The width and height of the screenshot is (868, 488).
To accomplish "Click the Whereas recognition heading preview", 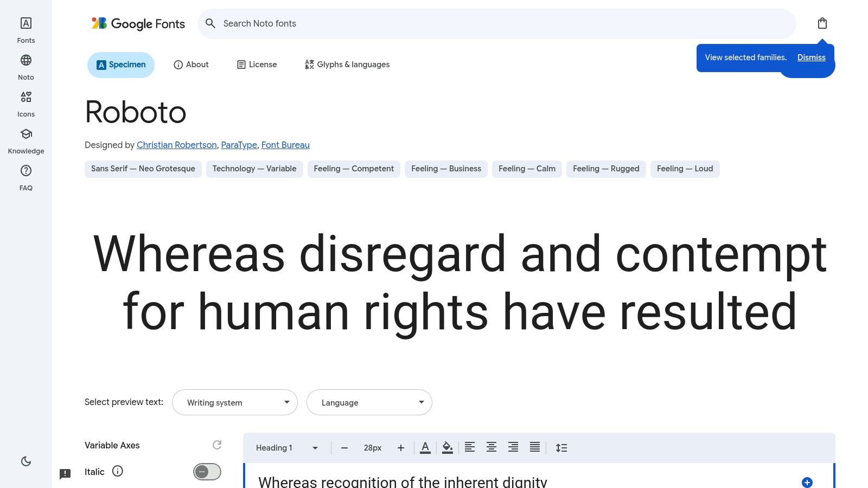I will click(x=403, y=482).
